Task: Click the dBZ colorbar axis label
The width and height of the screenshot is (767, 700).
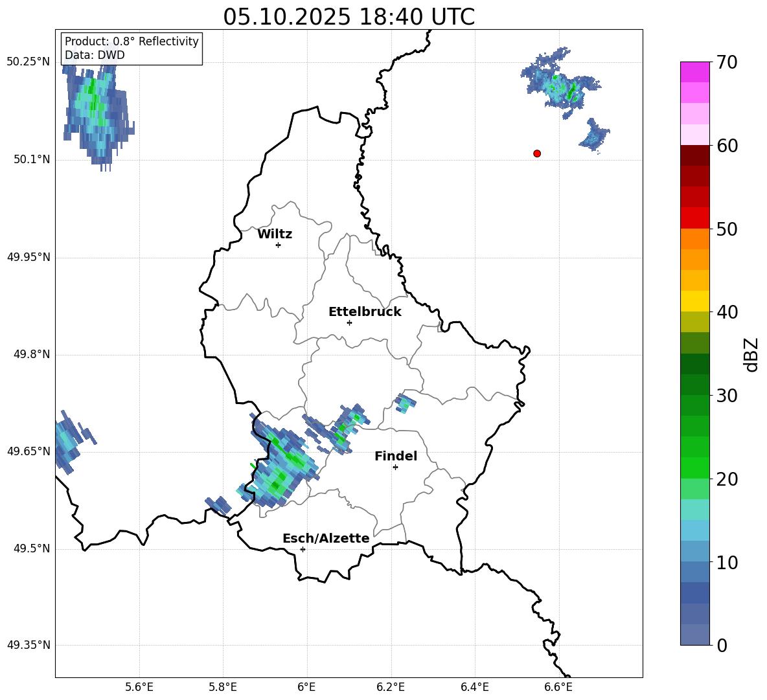Action: (x=751, y=354)
